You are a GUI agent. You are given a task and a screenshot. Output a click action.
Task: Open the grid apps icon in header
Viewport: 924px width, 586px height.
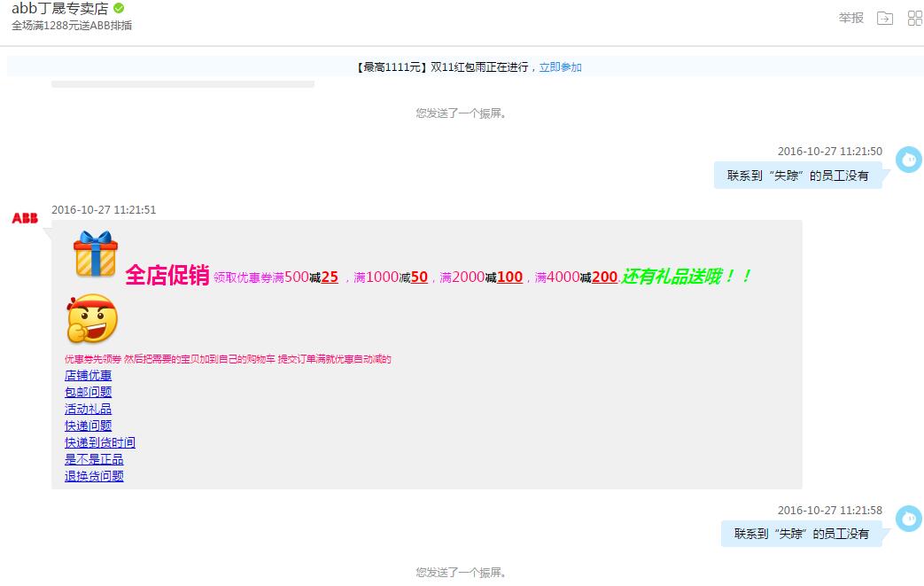(x=915, y=19)
